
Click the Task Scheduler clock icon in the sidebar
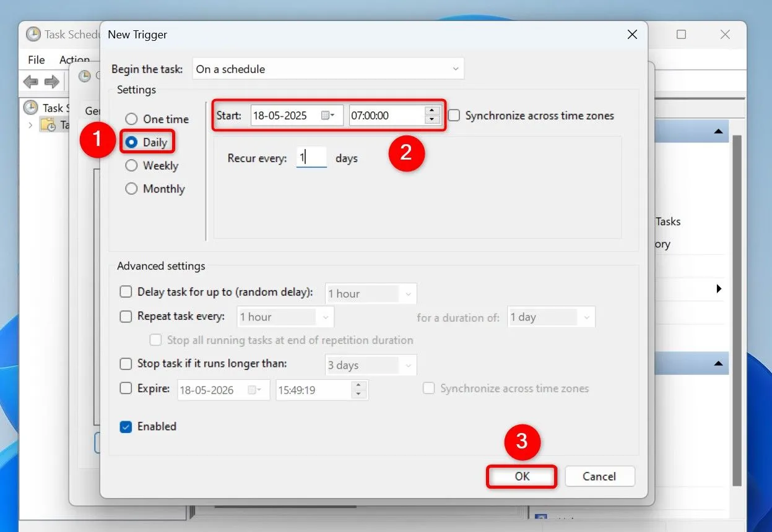[x=30, y=108]
